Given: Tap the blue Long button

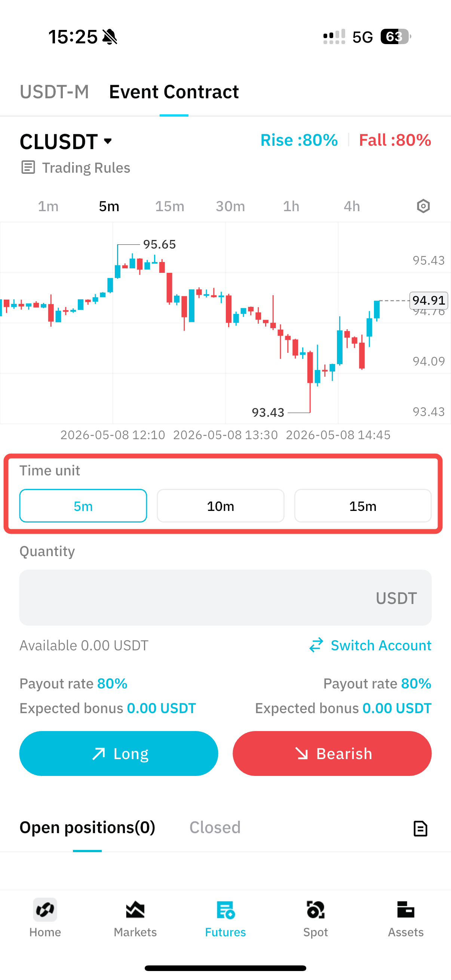Looking at the screenshot, I should point(119,753).
